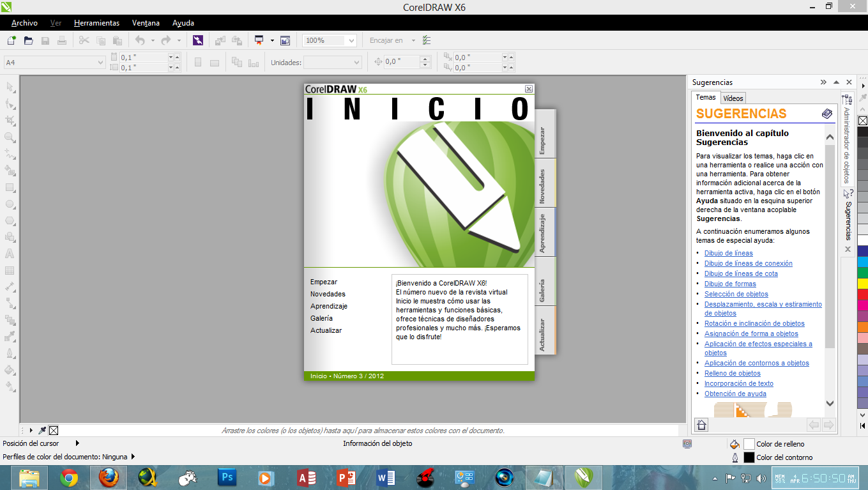Viewport: 868px width, 490px height.
Task: Open the Options checklist icon
Action: [427, 40]
